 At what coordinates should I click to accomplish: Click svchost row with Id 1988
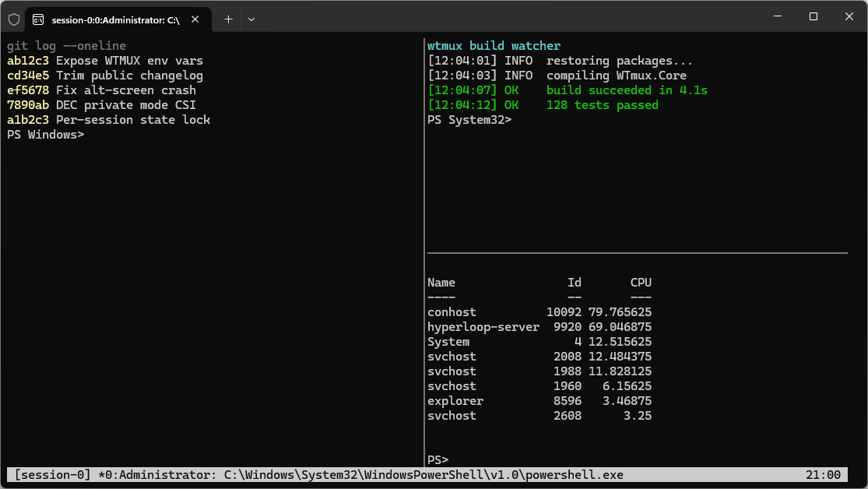[x=539, y=371]
